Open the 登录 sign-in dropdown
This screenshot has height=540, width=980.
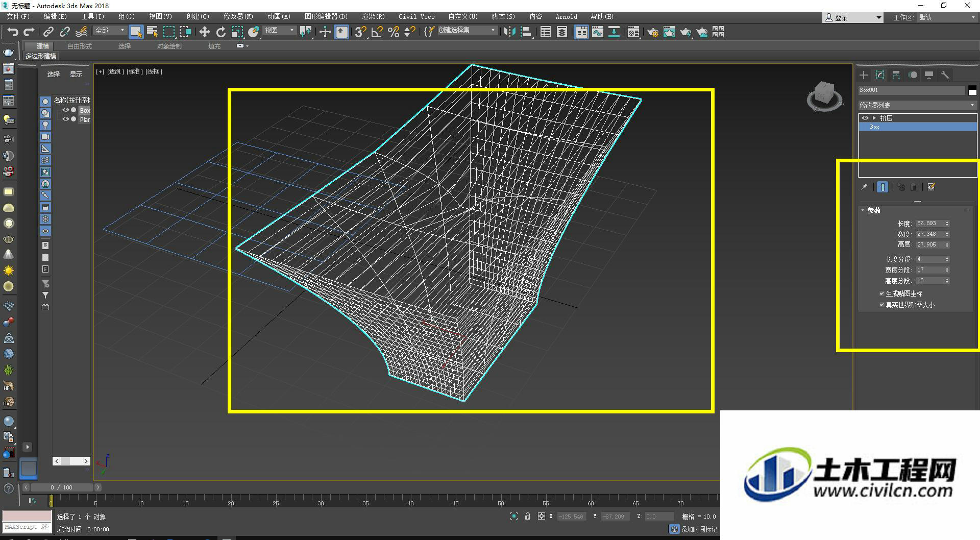pos(852,17)
